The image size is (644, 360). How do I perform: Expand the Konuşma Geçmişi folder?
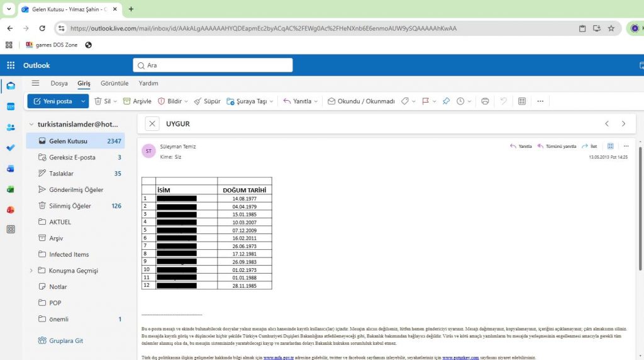(31, 271)
